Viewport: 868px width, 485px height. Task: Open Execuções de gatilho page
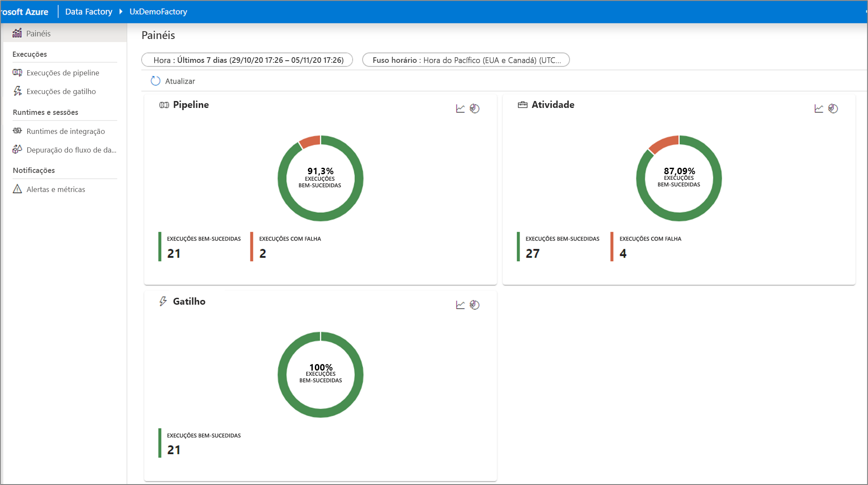61,91
